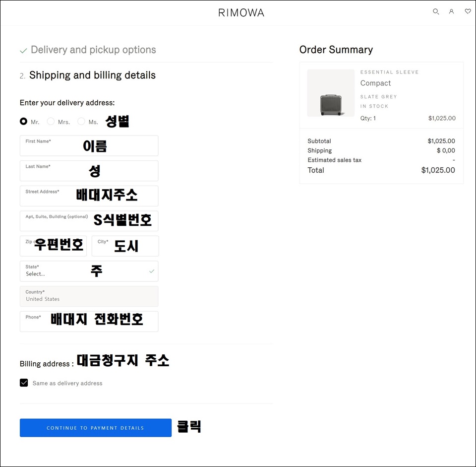Viewport: 476px width, 467px height.
Task: Click the Shipping and billing details heading
Action: click(x=92, y=75)
